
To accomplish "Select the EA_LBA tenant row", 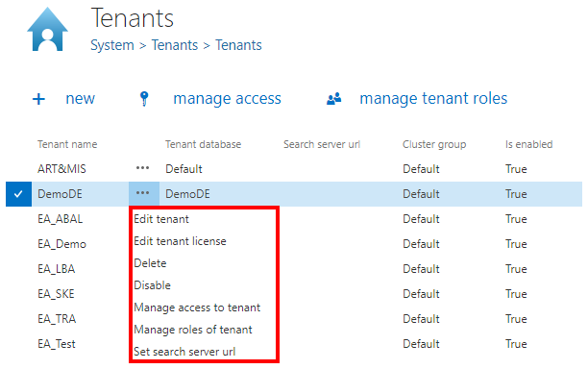I will (x=57, y=269).
